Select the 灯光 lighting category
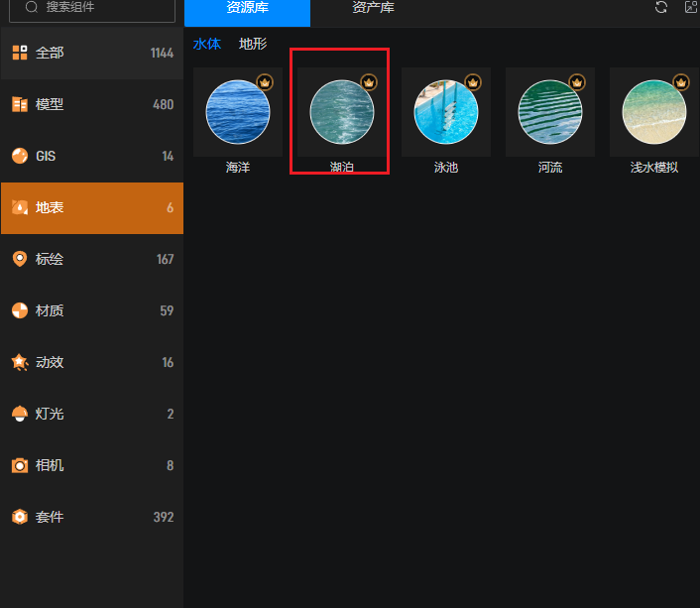700x608 pixels. tap(91, 414)
